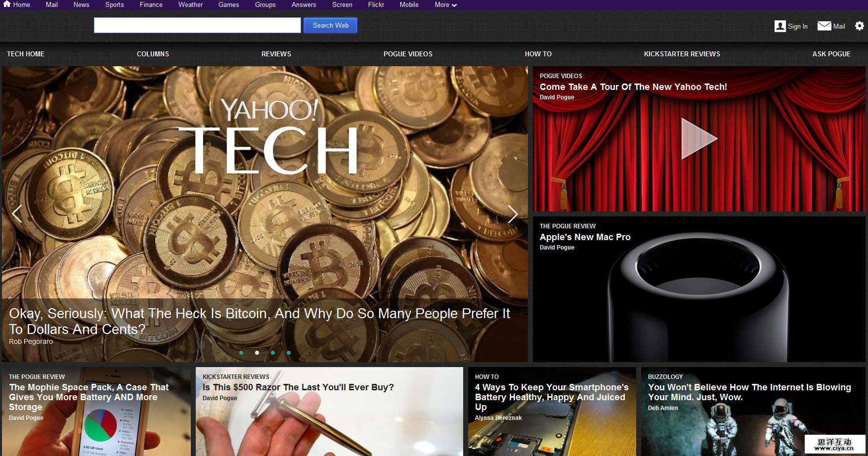Open the settings gear icon
This screenshot has width=868, height=456.
tap(860, 26)
